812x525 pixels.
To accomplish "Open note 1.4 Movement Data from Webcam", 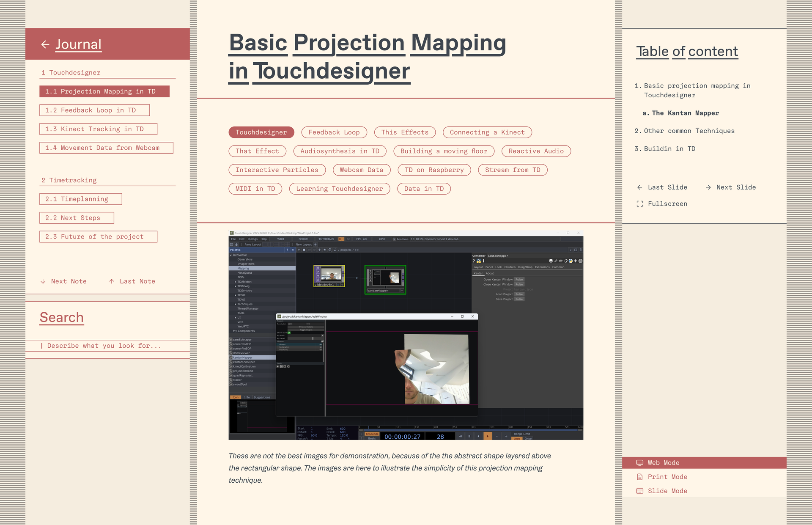I will click(x=107, y=148).
